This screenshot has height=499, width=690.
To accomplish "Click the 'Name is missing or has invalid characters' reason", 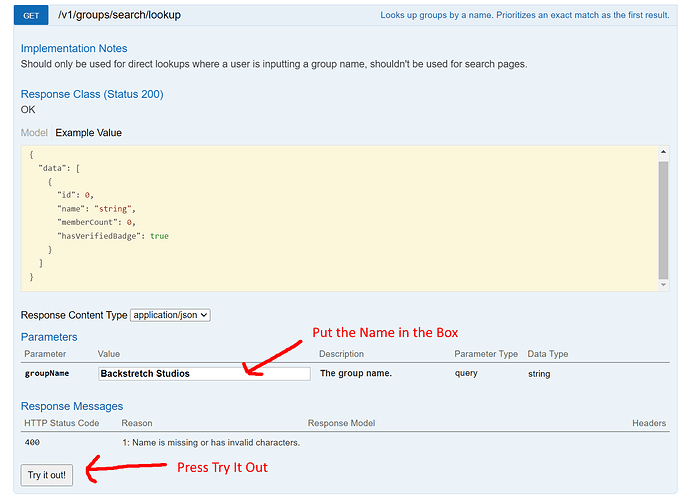I will (211, 442).
